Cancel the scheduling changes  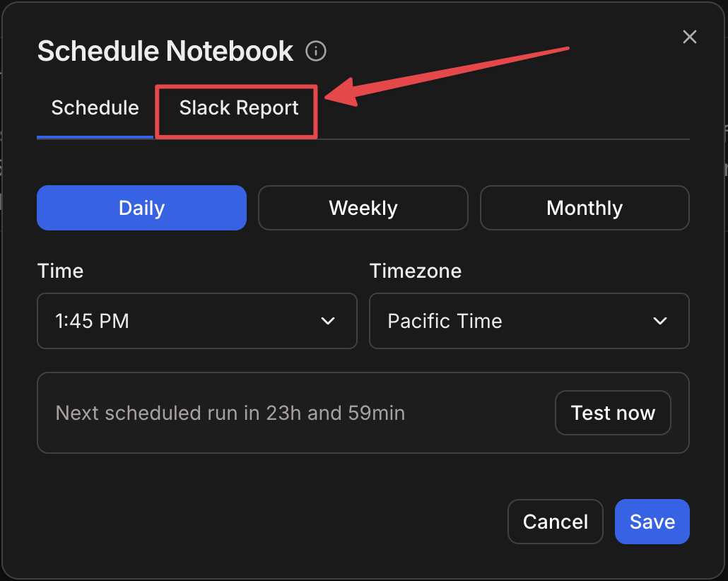(x=555, y=522)
